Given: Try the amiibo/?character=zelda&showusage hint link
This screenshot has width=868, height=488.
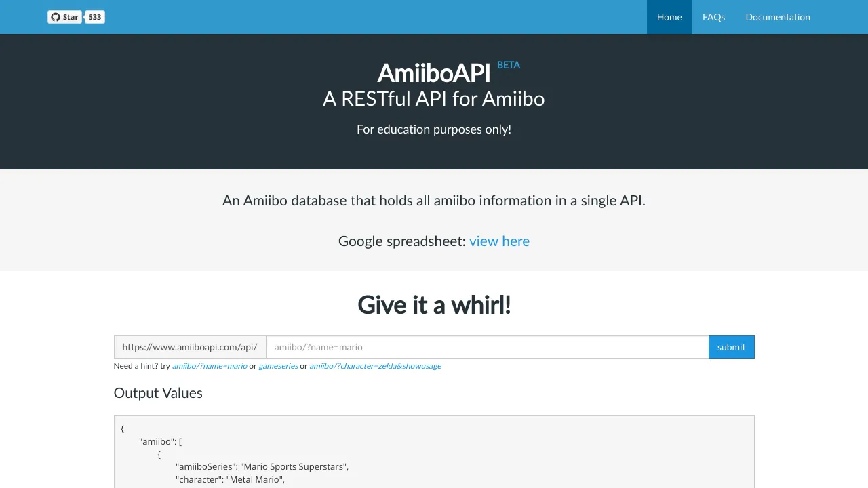Looking at the screenshot, I should coord(375,366).
